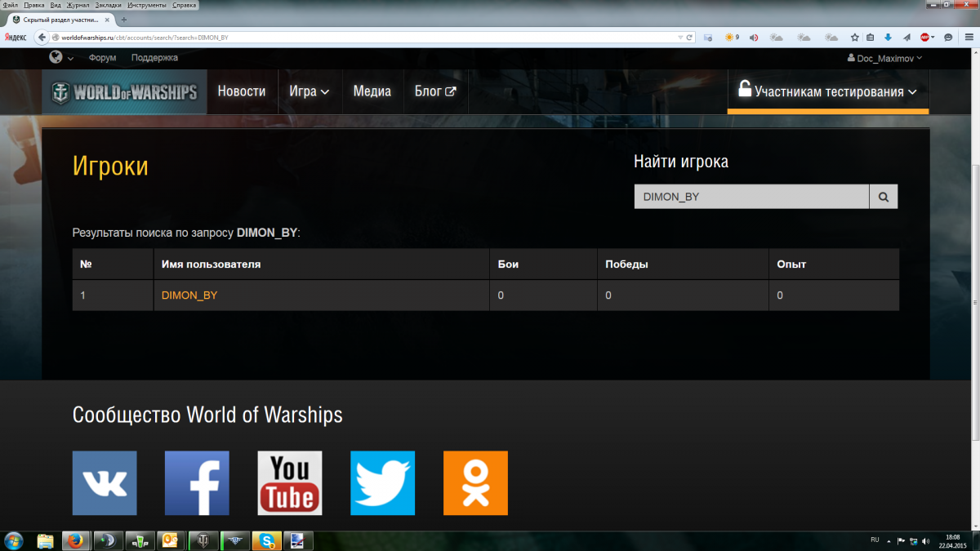Open the Doc_Maximov account dropdown
Screen dimensions: 980x551
(885, 58)
